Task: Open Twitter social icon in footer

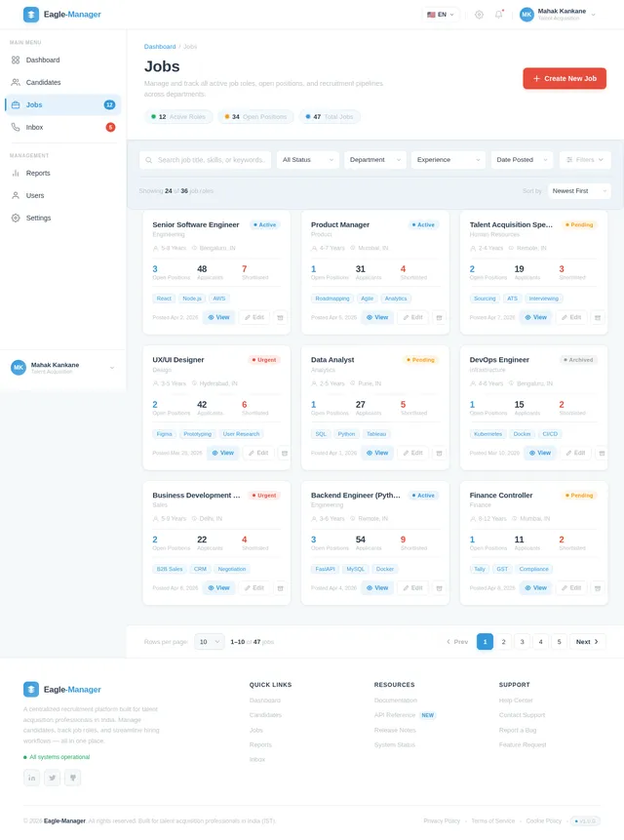Action: point(52,778)
